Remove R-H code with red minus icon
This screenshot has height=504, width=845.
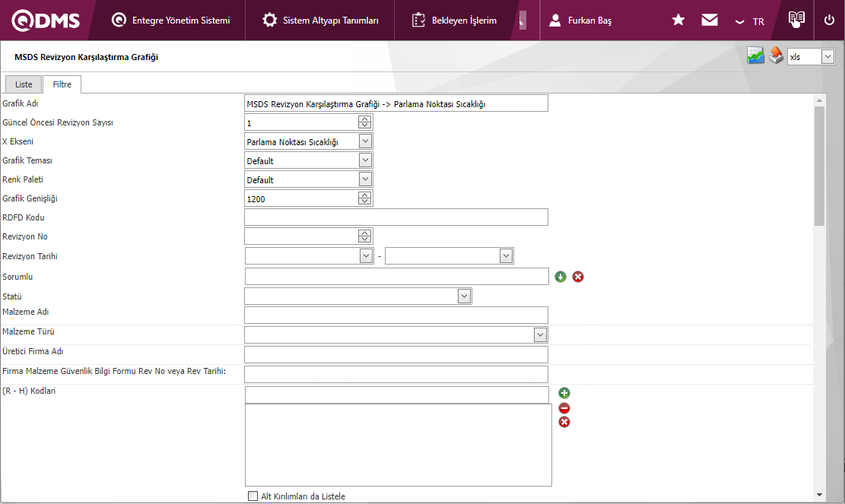564,408
